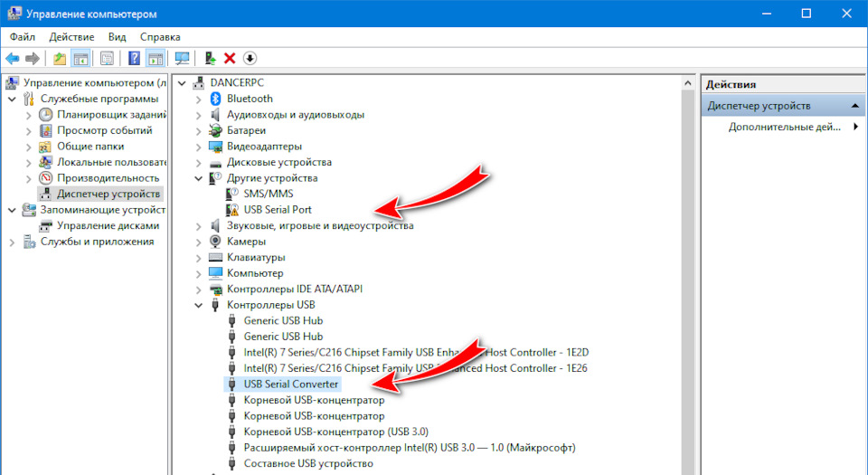868x475 pixels.
Task: Click the Просмотр событий icon
Action: pos(45,130)
